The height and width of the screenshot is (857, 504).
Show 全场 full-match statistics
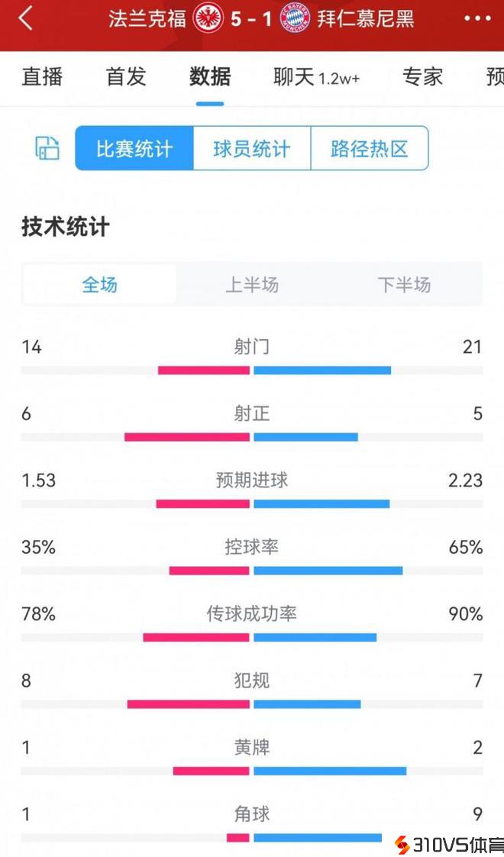(x=100, y=285)
